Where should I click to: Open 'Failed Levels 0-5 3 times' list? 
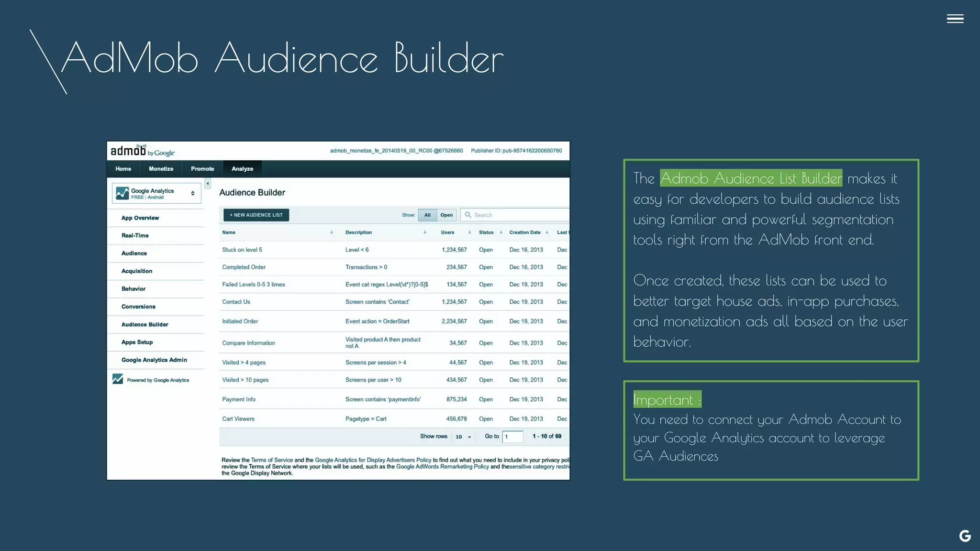pos(254,285)
